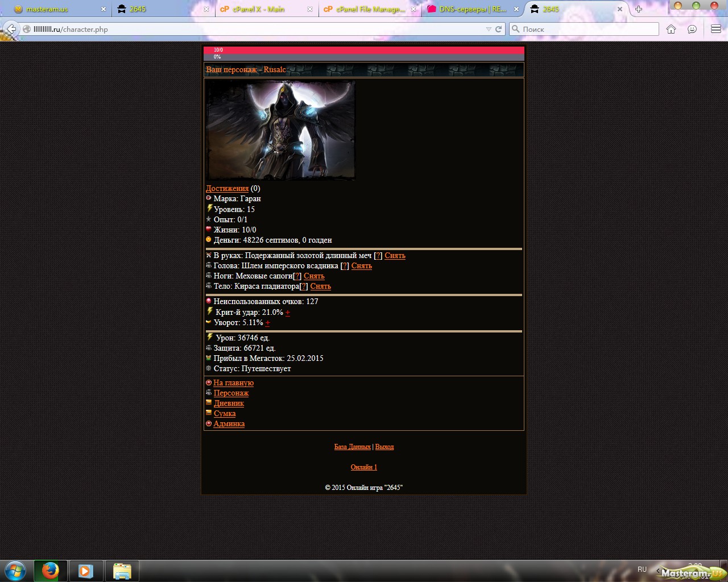Open [?] info for Кираса гладиатора
This screenshot has width=728, height=582.
pyautogui.click(x=304, y=286)
